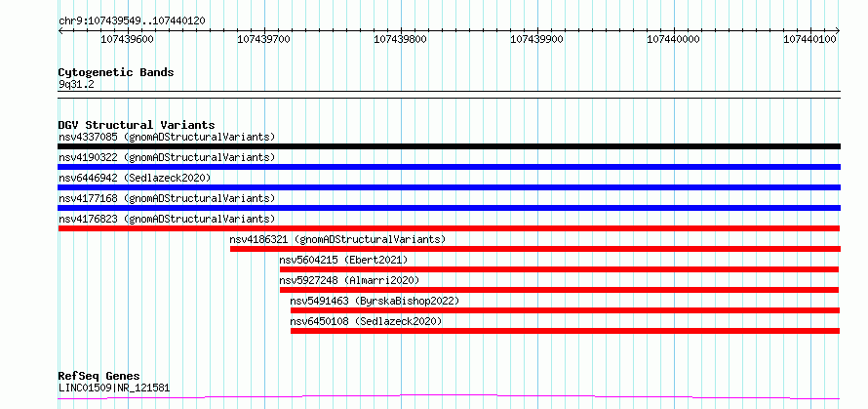Open gene label LINC01509|NR_121581
This screenshot has width=868, height=409.
click(114, 388)
